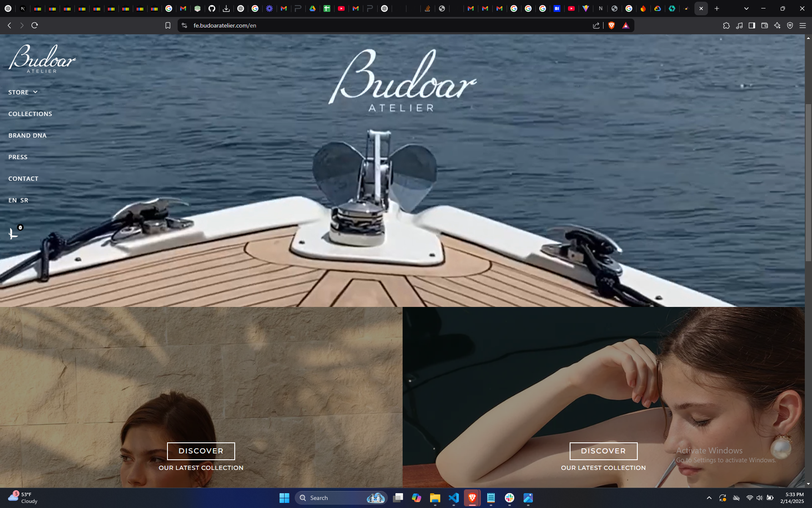Open BRAND DNA in the site menu
The image size is (812, 508).
(x=27, y=135)
